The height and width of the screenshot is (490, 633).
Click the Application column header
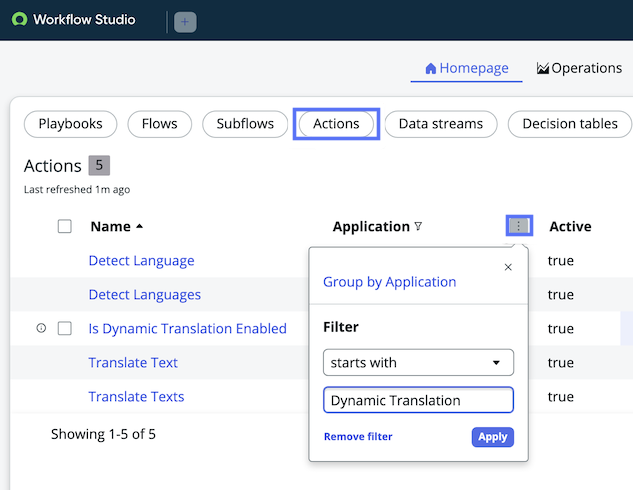coord(371,226)
